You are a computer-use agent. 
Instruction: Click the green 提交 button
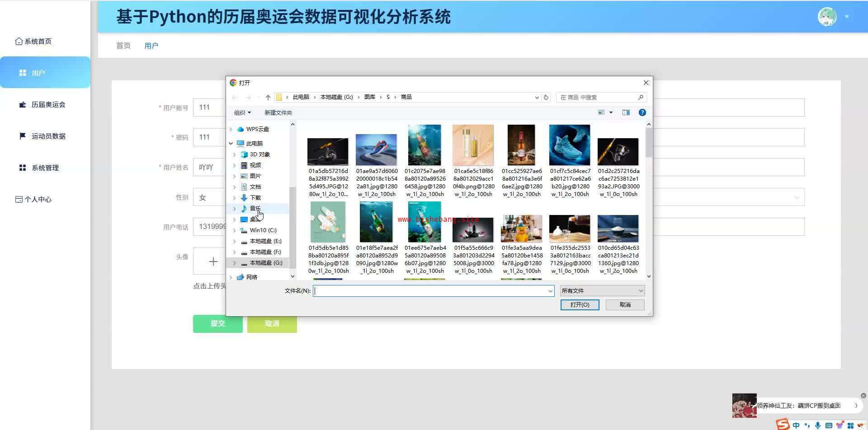218,323
